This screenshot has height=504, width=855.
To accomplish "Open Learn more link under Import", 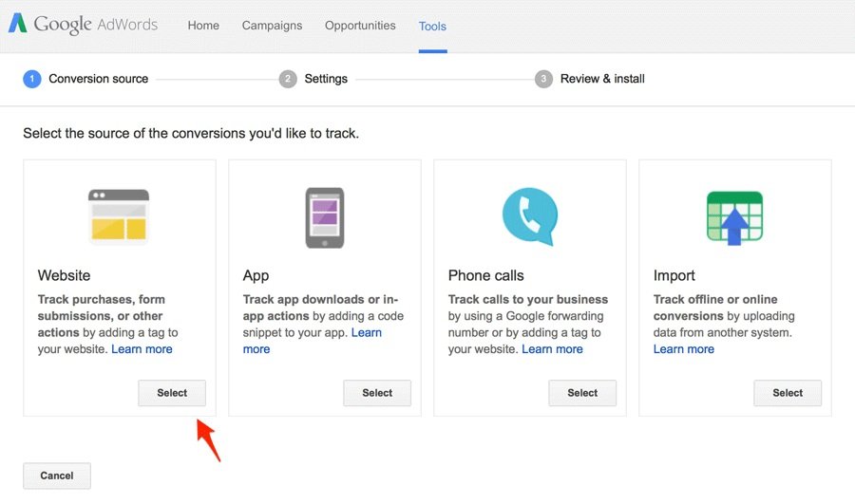I will (684, 348).
